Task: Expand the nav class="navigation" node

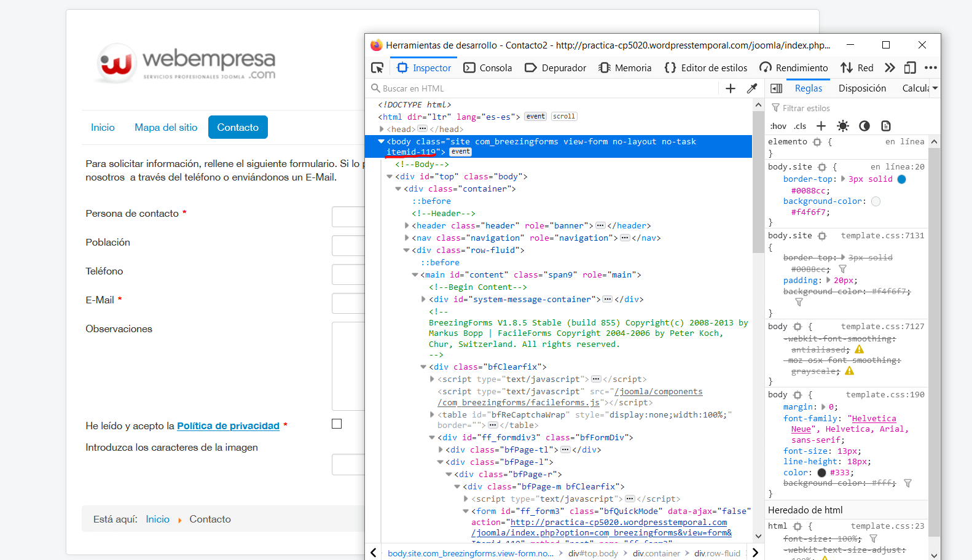Action: pyautogui.click(x=407, y=238)
